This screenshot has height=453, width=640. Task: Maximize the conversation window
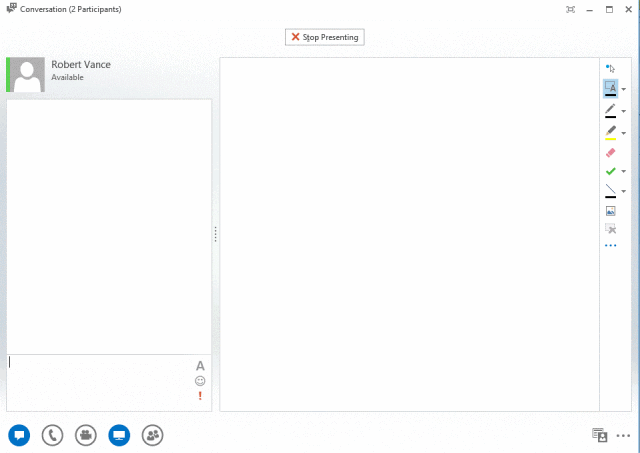point(609,9)
